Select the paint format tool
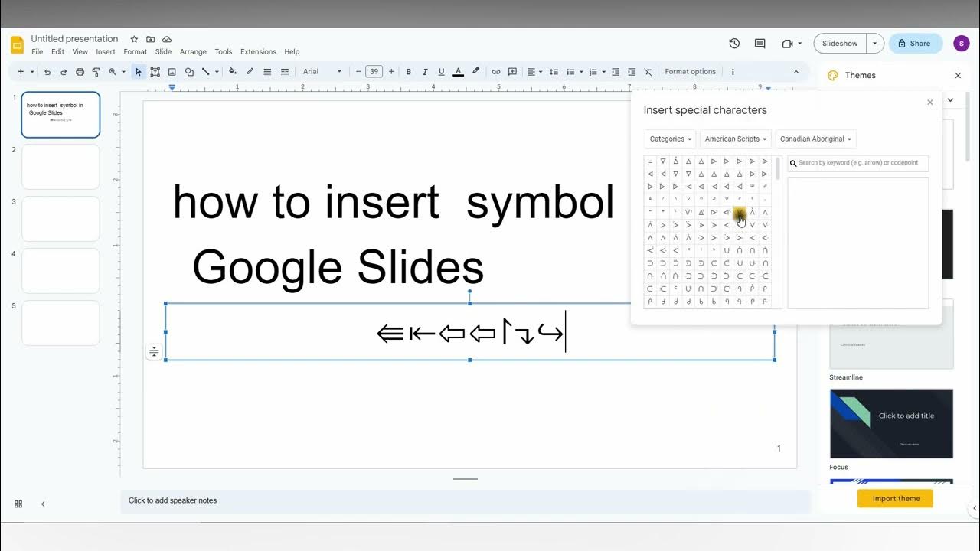Screen dimensions: 980x551 tap(96, 72)
